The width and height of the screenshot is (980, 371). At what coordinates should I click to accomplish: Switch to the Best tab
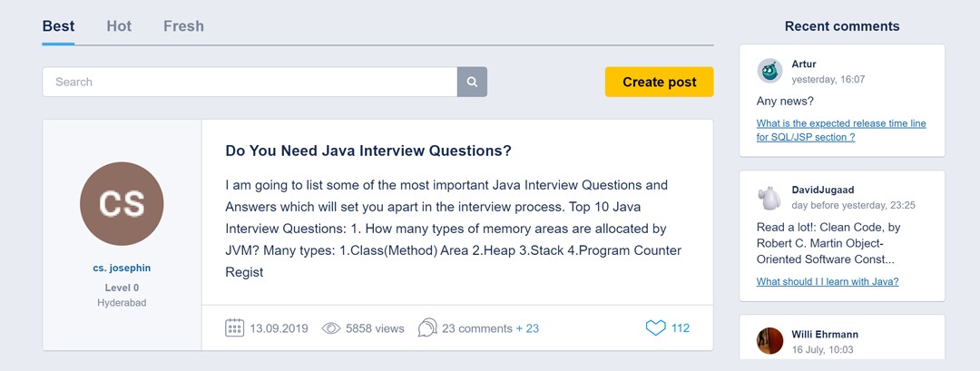pyautogui.click(x=58, y=26)
